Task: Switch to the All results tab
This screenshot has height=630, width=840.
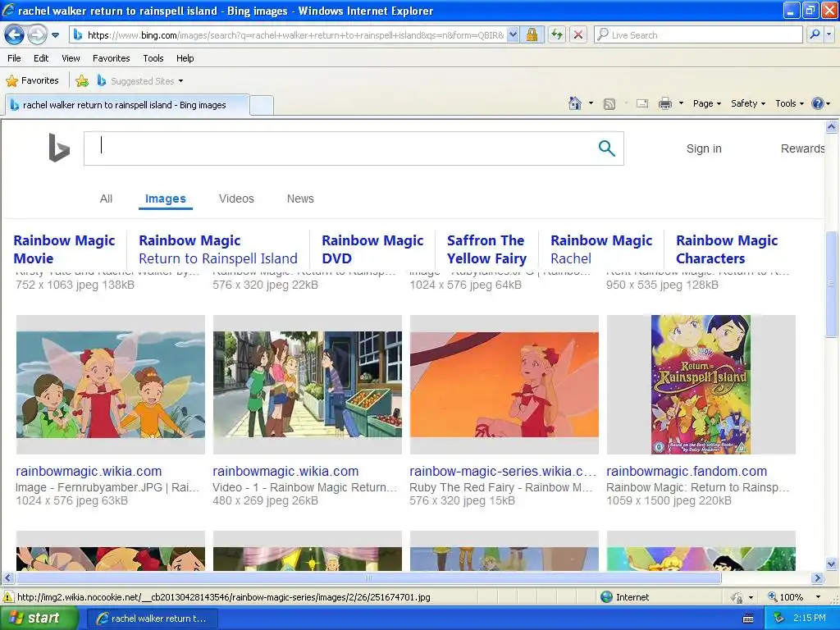Action: tap(106, 199)
